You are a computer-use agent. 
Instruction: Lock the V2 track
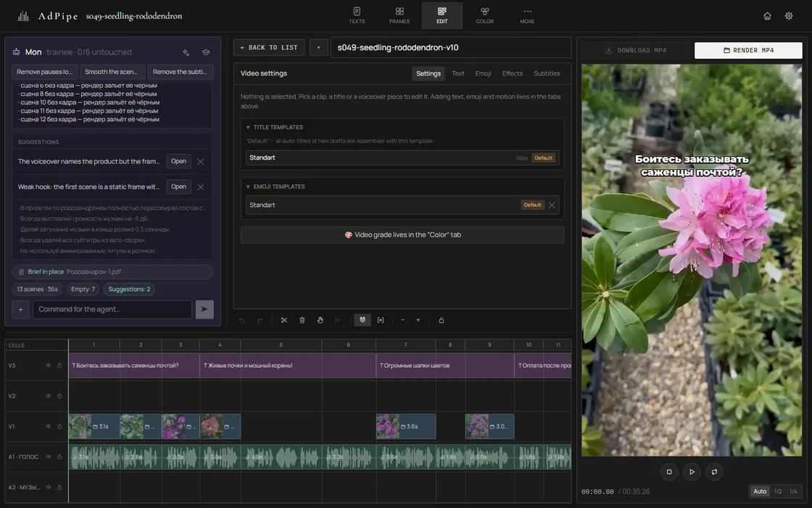pyautogui.click(x=59, y=396)
